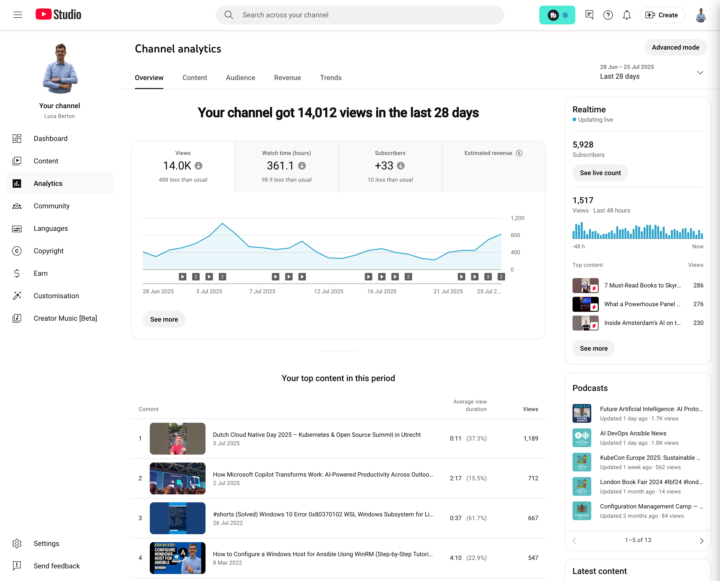Switch to the Revenue tab

click(287, 78)
